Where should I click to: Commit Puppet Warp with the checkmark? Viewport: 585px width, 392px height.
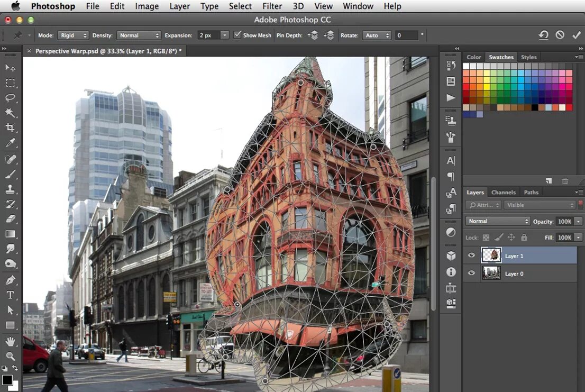(x=576, y=35)
